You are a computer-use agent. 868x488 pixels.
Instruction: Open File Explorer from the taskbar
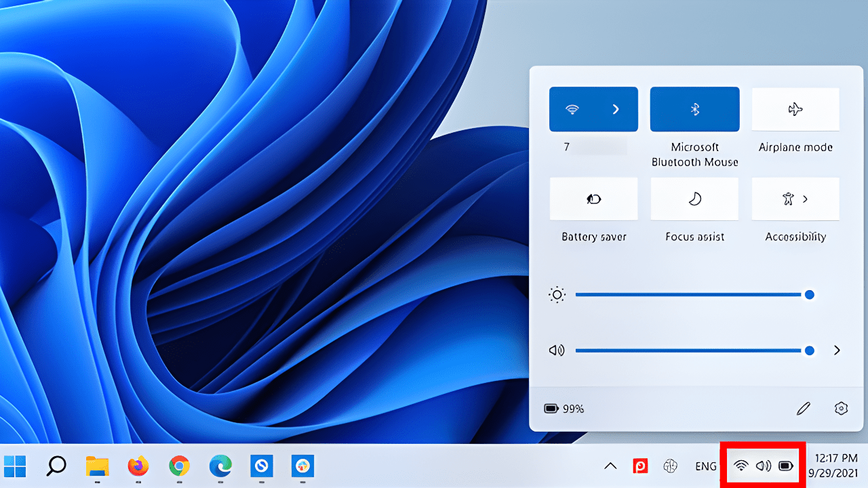pyautogui.click(x=97, y=466)
